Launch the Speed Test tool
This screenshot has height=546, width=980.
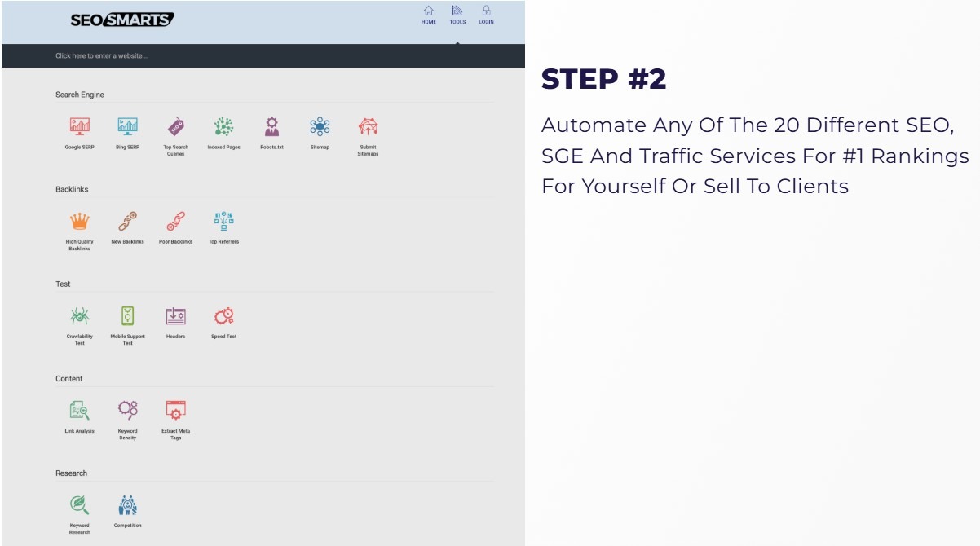point(223,315)
